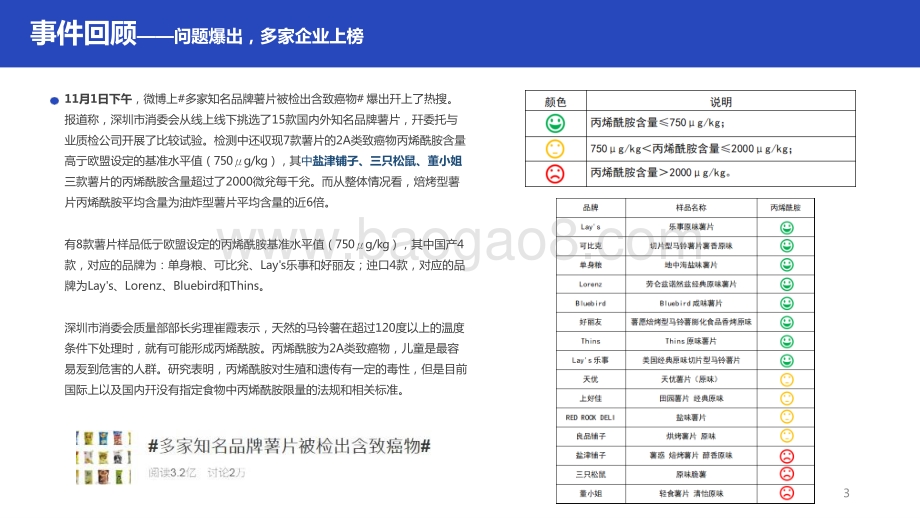920x518 pixels.
Task: Click the 丙烯酰胺含量>2000μg/kg description
Action: click(660, 172)
